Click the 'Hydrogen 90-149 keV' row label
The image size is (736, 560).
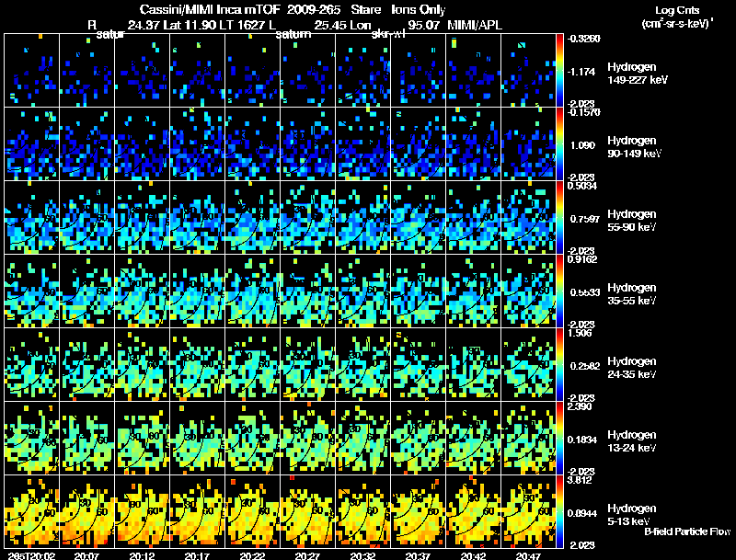[x=634, y=147]
